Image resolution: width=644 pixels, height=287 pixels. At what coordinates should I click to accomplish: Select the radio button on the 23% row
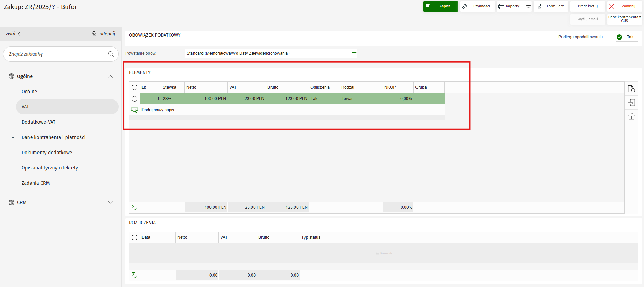point(135,99)
